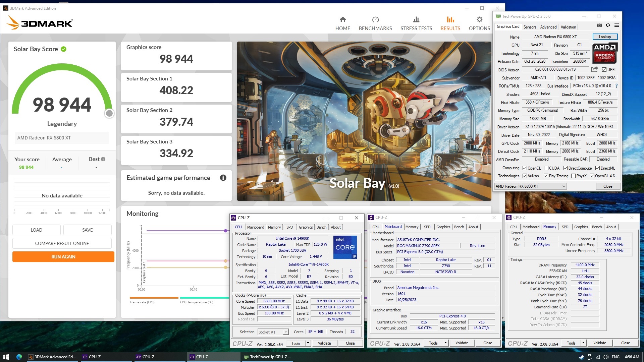Toggle the DirectCompute checkbox in GPU-Z

pos(565,168)
